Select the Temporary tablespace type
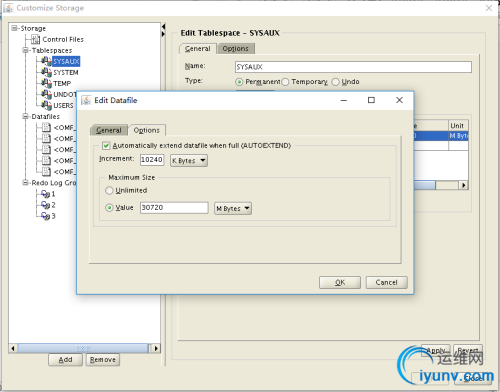The height and width of the screenshot is (392, 500). click(285, 82)
